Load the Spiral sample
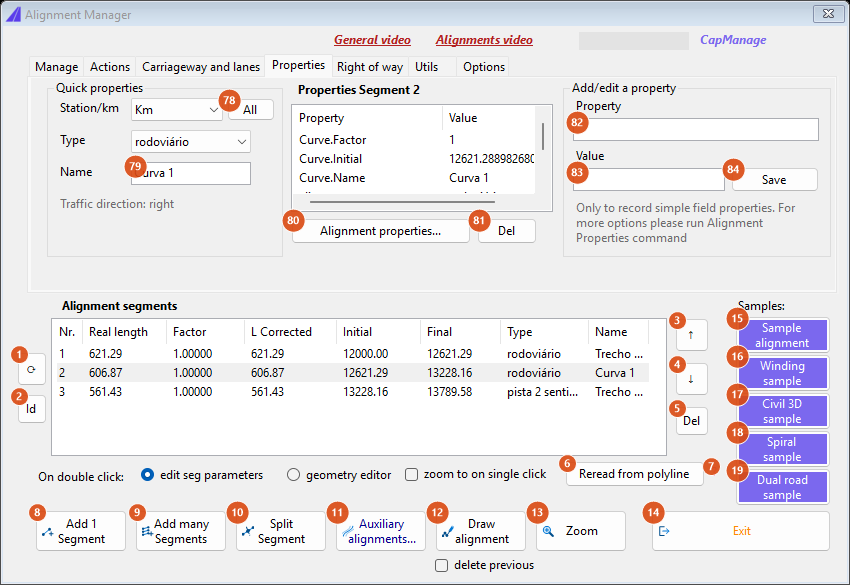850x585 pixels. coord(782,449)
